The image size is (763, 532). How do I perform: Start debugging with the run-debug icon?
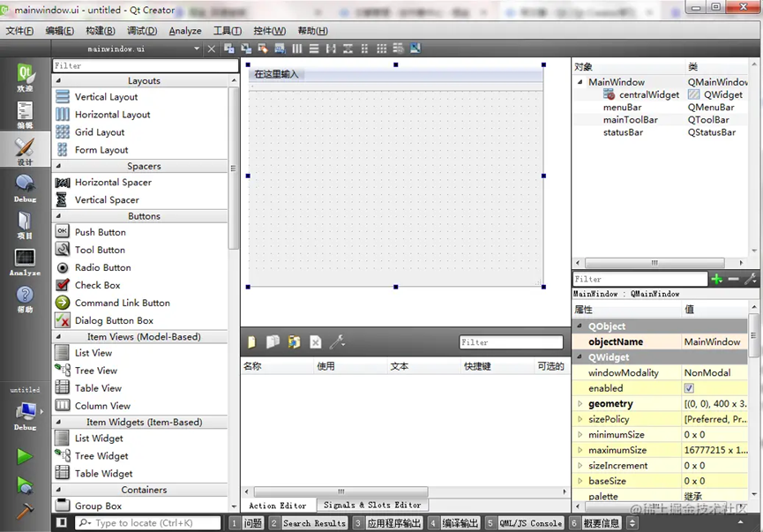pyautogui.click(x=25, y=485)
